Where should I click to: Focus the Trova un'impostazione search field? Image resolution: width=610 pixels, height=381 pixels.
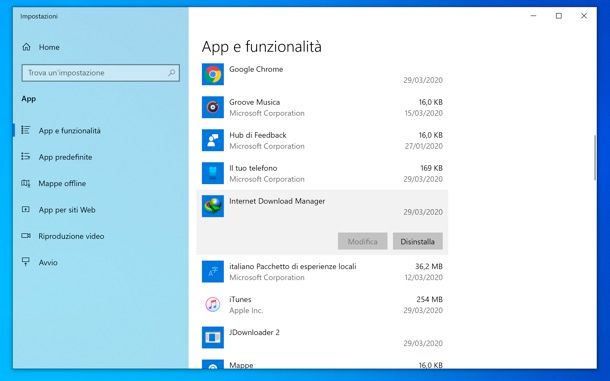coord(101,73)
